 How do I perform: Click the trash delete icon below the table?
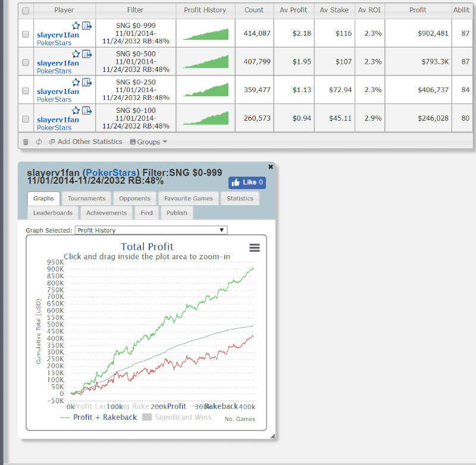pos(26,142)
